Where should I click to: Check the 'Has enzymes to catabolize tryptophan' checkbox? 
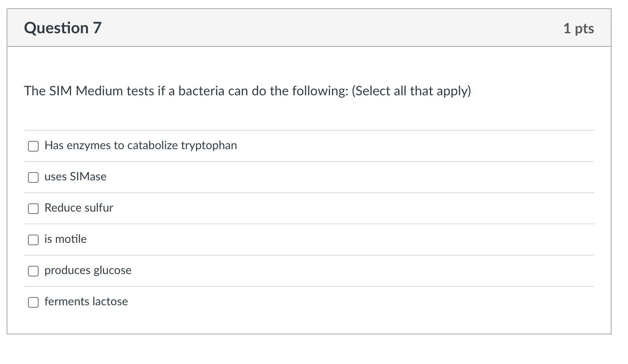[x=33, y=146]
